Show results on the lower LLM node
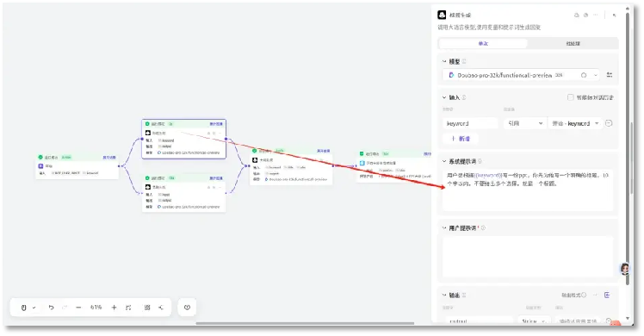Viewport: 644px width, 336px height. click(x=216, y=178)
